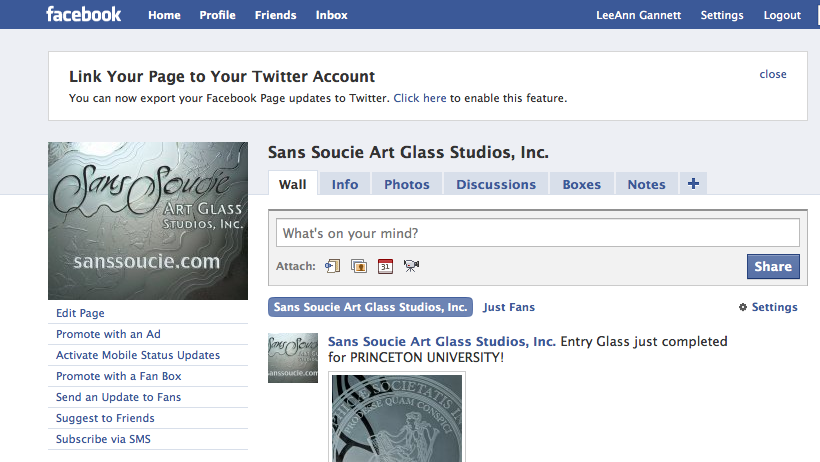Follow the Click here Twitter link
This screenshot has height=462, width=820.
click(x=420, y=98)
